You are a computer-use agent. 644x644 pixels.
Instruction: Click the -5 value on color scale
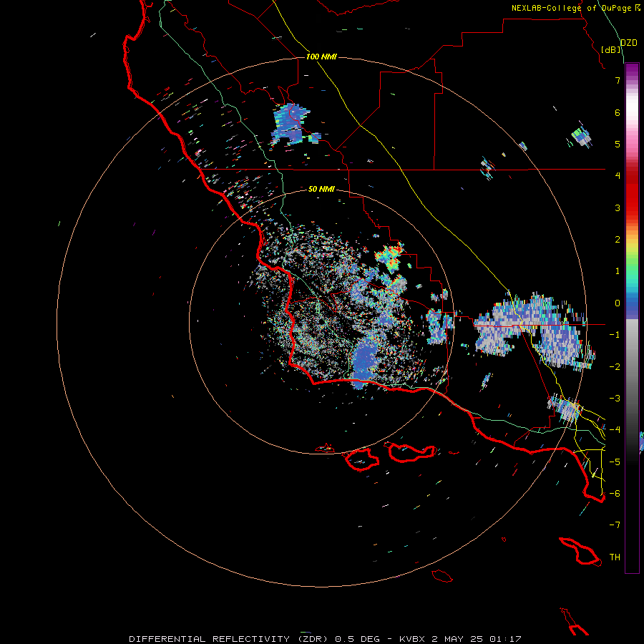coord(615,462)
